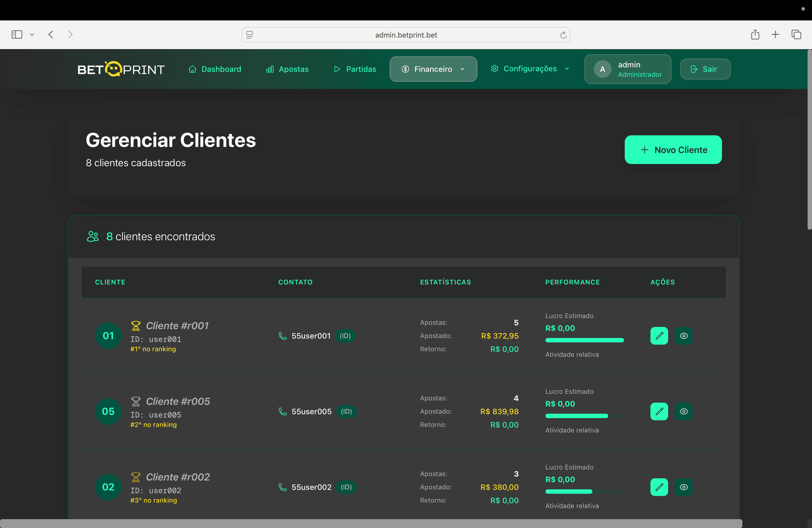Navigate to the Dashboard menu item
Screen dimensions: 812x528
pyautogui.click(x=215, y=69)
